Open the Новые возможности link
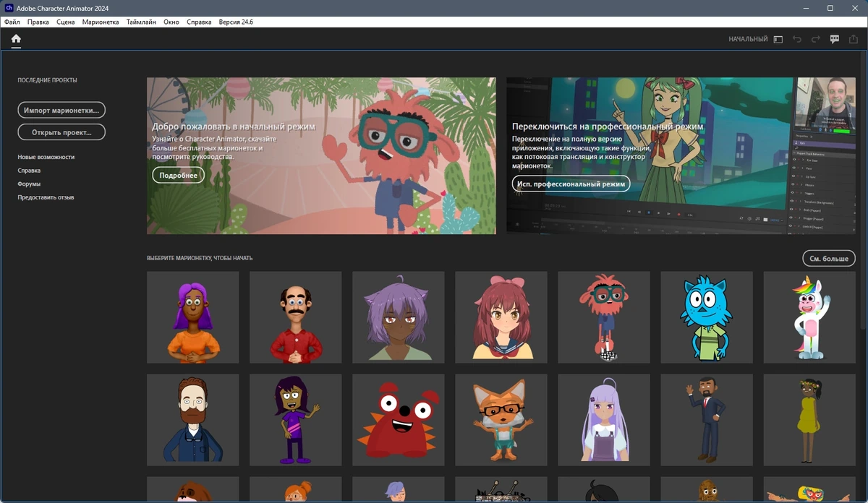Image resolution: width=868 pixels, height=503 pixels. click(x=46, y=157)
